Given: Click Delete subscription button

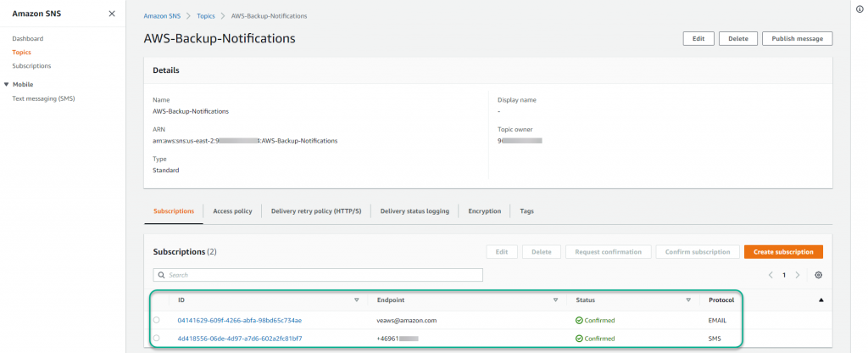Looking at the screenshot, I should pyautogui.click(x=542, y=251).
